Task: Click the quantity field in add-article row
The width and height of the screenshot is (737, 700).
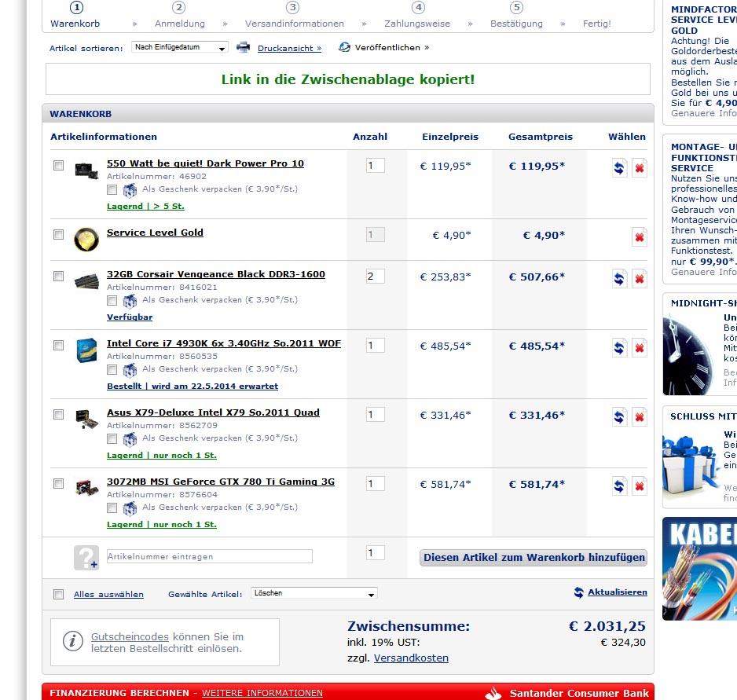Action: (375, 552)
